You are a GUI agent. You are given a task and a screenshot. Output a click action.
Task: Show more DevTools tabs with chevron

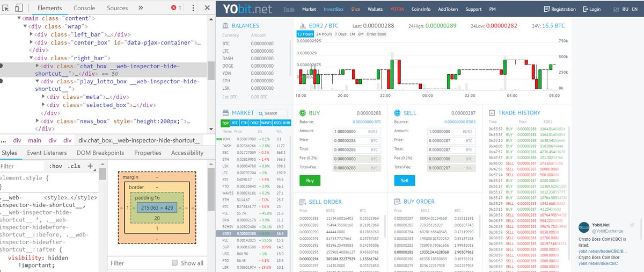point(141,9)
